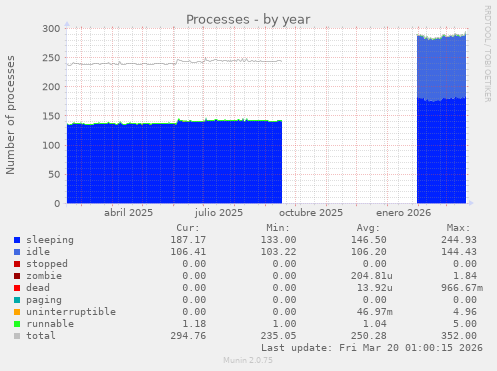Click the sleeping legend color swatch

pyautogui.click(x=17, y=240)
